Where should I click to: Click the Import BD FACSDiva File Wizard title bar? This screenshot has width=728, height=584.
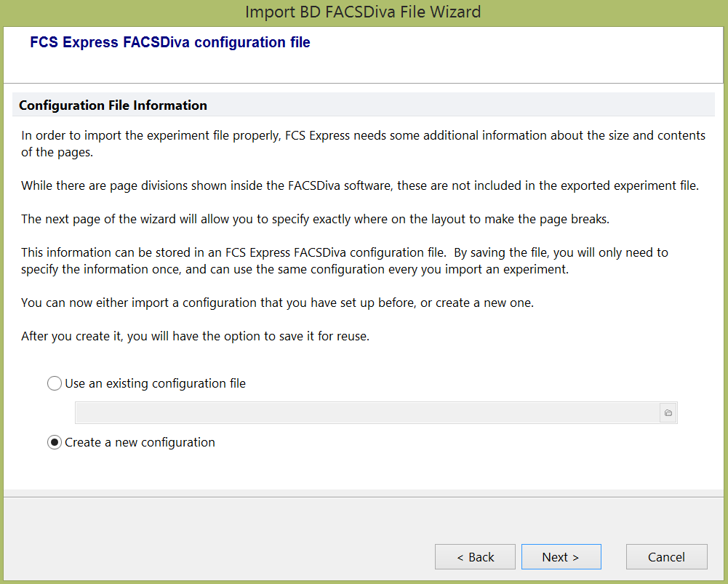pos(363,12)
